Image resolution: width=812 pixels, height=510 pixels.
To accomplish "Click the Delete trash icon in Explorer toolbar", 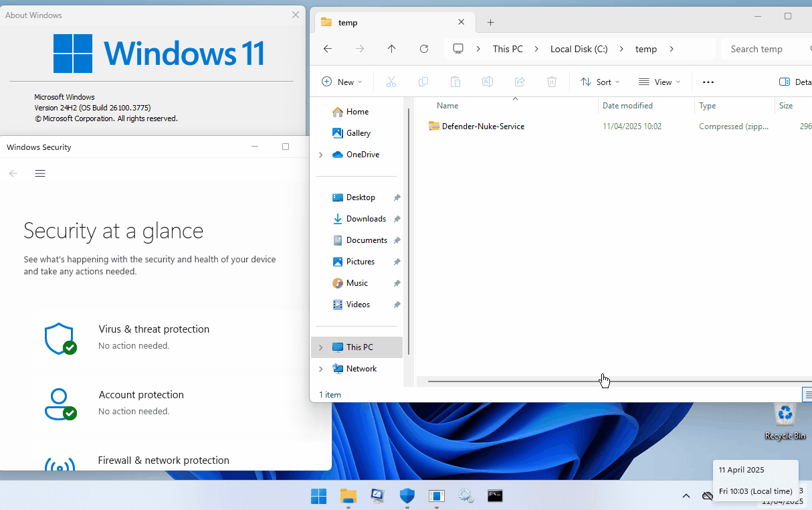I will pos(552,82).
